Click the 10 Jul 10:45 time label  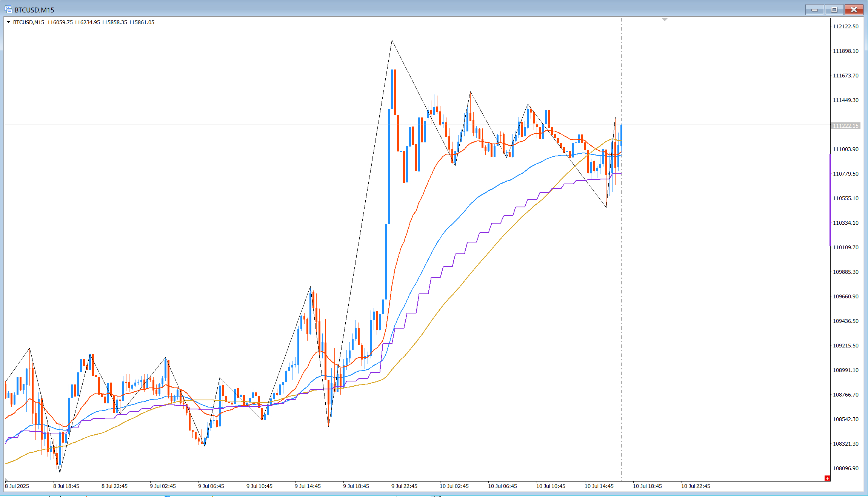pyautogui.click(x=551, y=486)
